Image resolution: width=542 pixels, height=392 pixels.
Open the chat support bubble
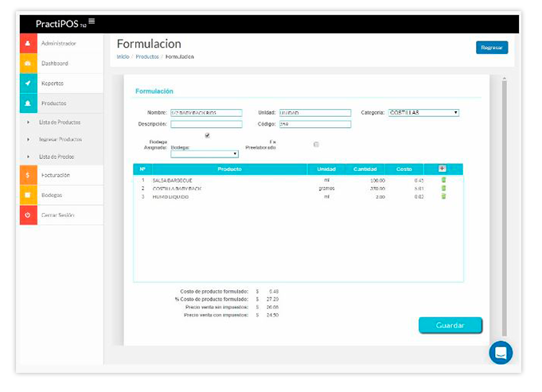tap(501, 352)
